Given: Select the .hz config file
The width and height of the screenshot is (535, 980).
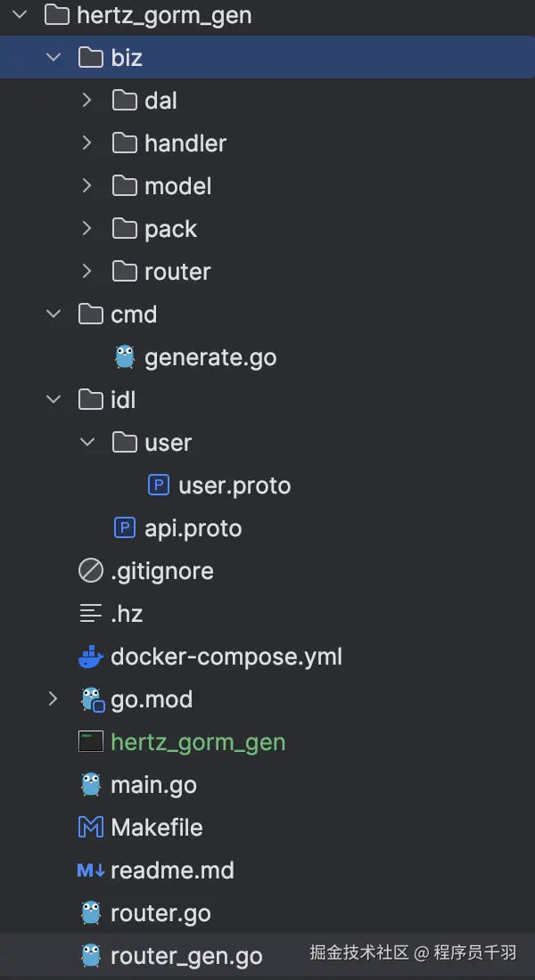Looking at the screenshot, I should 127,614.
